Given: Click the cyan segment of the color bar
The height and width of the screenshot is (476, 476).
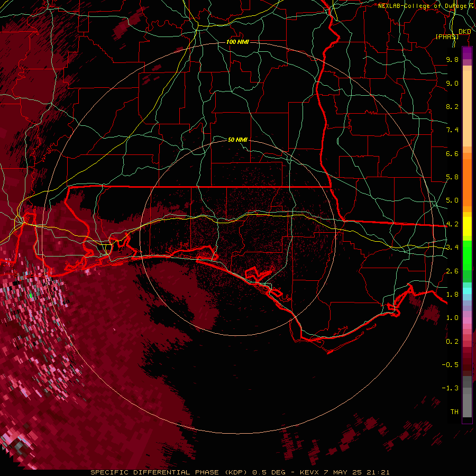Looking at the screenshot, I should 467,291.
